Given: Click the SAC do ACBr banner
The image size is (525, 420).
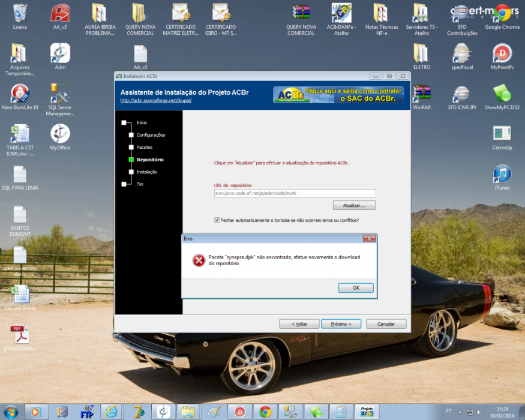Looking at the screenshot, I should click(x=338, y=95).
